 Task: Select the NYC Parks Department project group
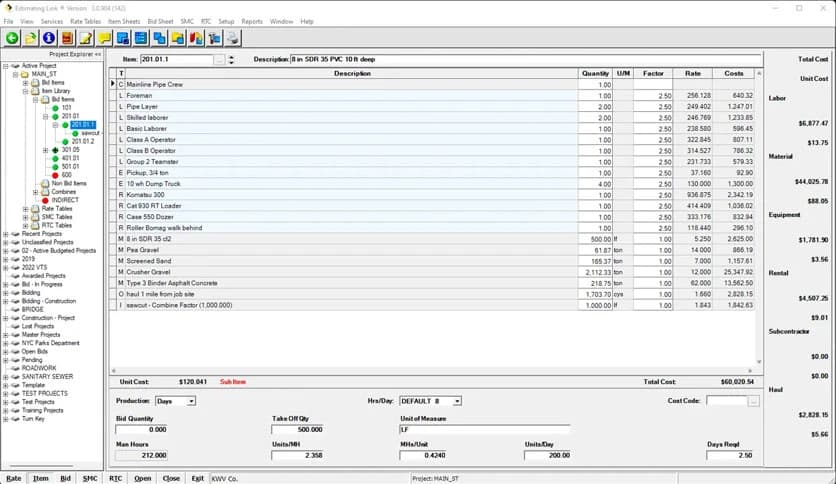[50, 343]
